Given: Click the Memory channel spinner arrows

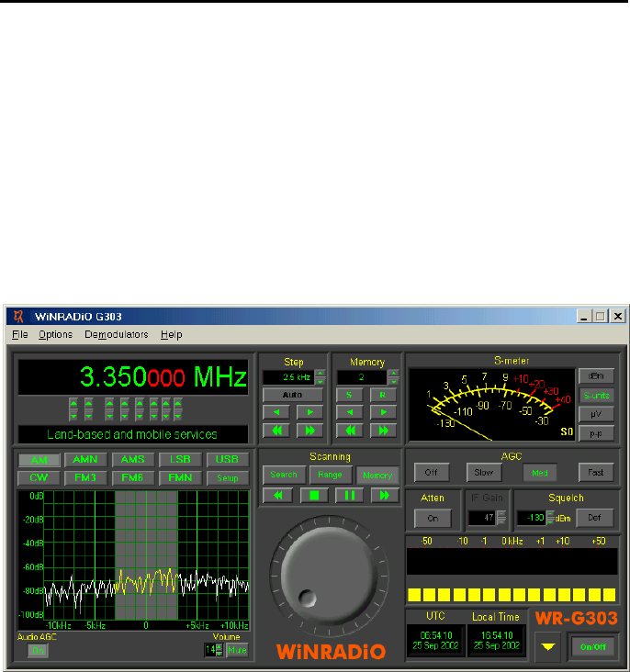Looking at the screenshot, I should coord(393,377).
